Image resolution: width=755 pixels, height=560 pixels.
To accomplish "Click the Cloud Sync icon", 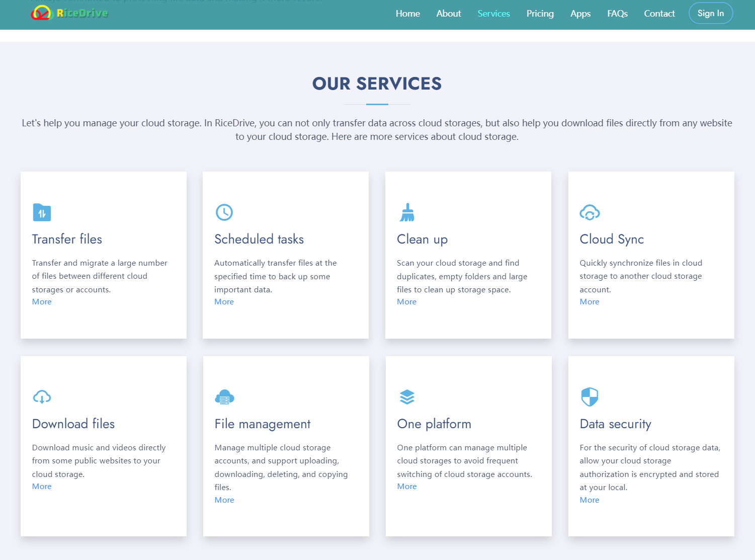I will tap(590, 212).
